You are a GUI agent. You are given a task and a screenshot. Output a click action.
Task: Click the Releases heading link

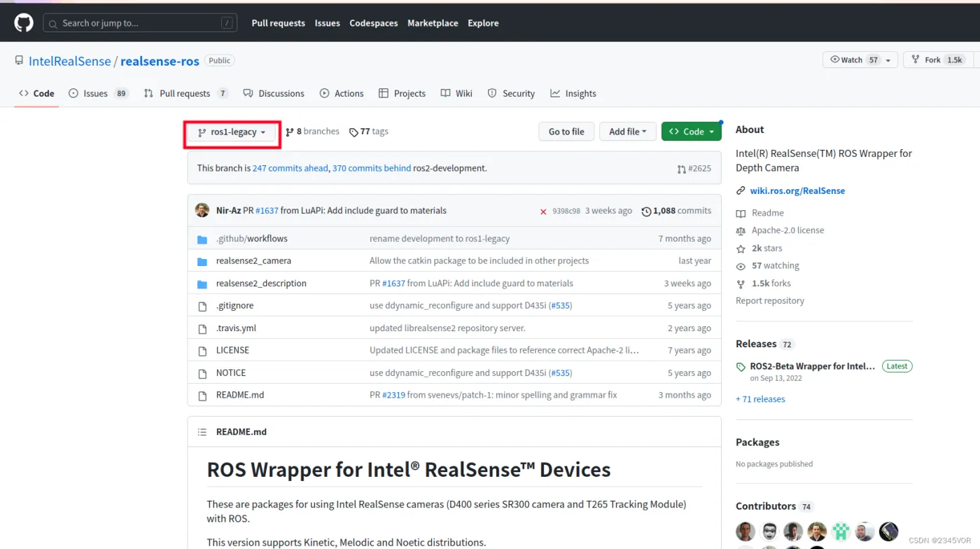click(x=756, y=344)
